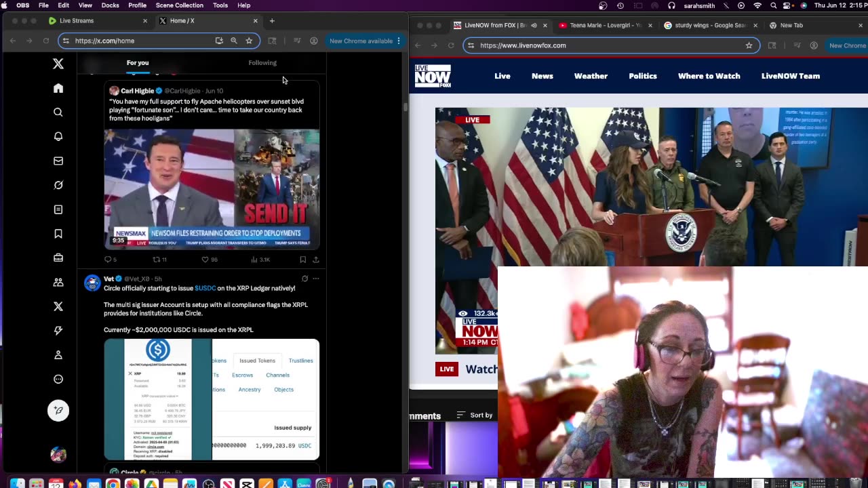Screen dimensions: 868x488
Task: Open the Sort by dropdown in comments
Action: click(x=475, y=415)
